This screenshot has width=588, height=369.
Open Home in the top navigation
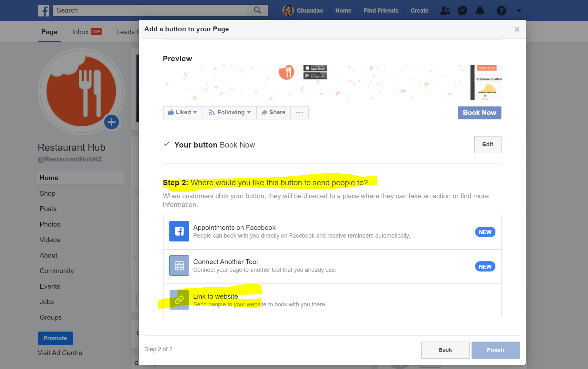tap(343, 11)
